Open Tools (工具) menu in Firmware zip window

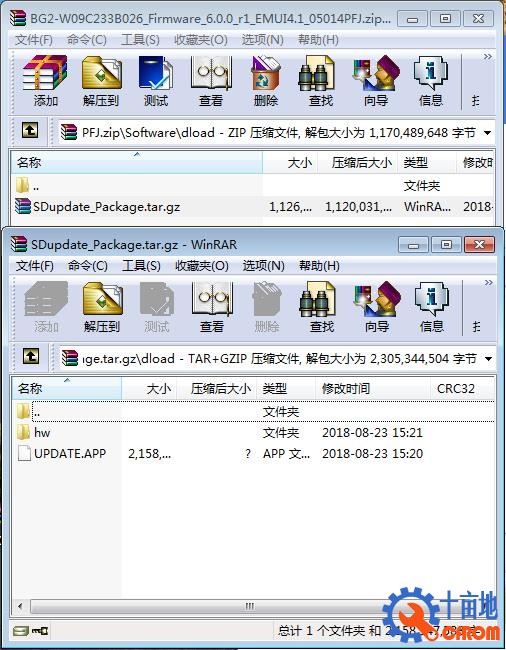click(140, 40)
